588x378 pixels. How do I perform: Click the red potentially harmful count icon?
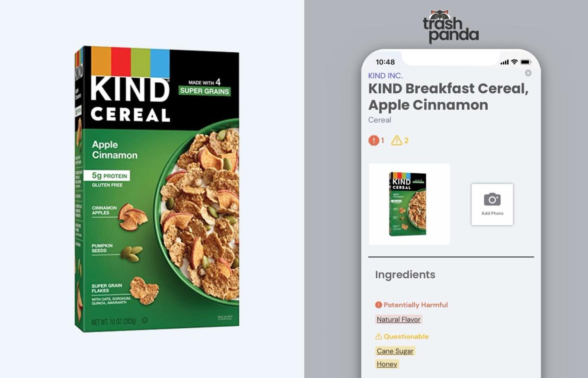tap(374, 140)
